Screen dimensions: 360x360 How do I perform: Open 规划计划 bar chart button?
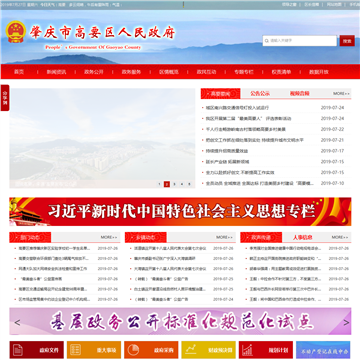pyautogui.click(x=266, y=350)
